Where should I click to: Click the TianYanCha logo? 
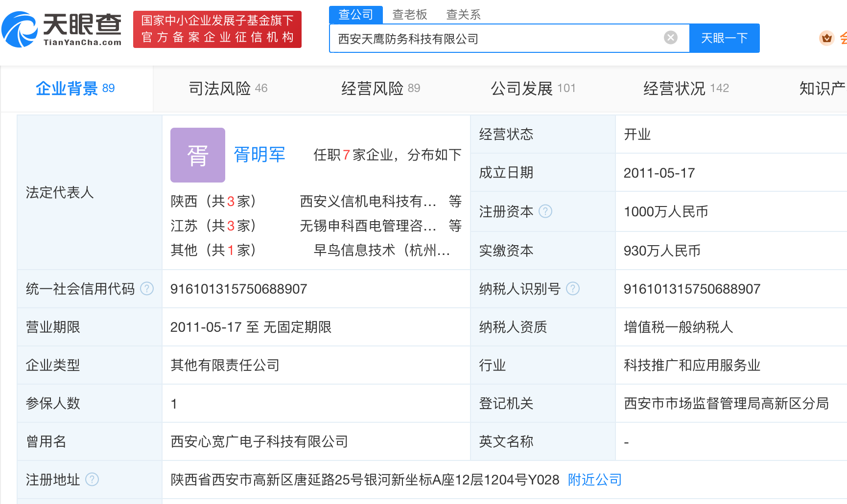(x=62, y=29)
